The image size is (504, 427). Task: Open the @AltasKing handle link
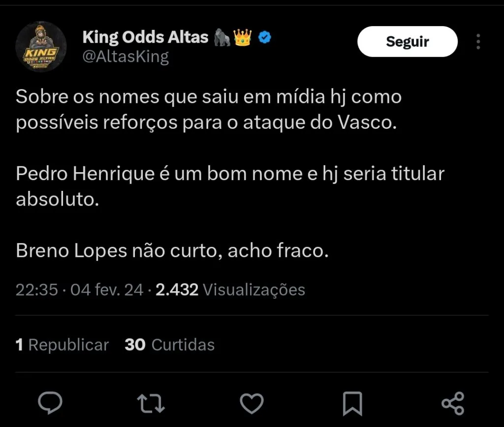tap(126, 57)
